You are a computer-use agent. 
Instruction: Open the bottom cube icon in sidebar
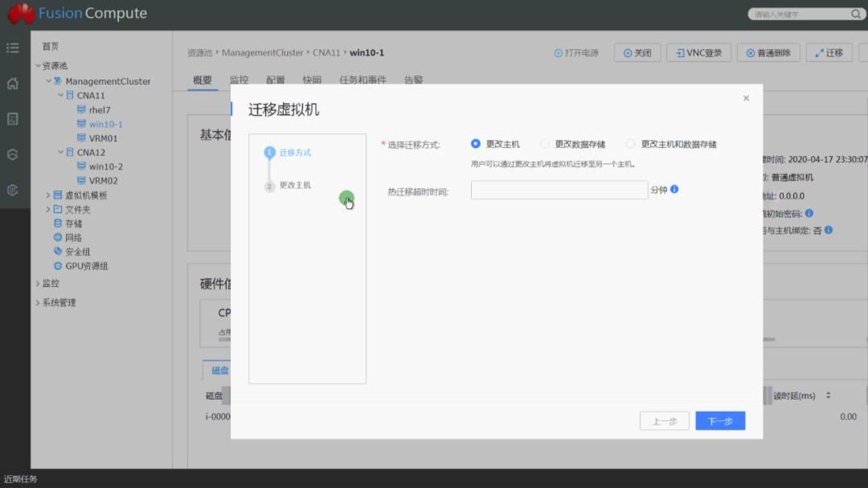click(13, 190)
